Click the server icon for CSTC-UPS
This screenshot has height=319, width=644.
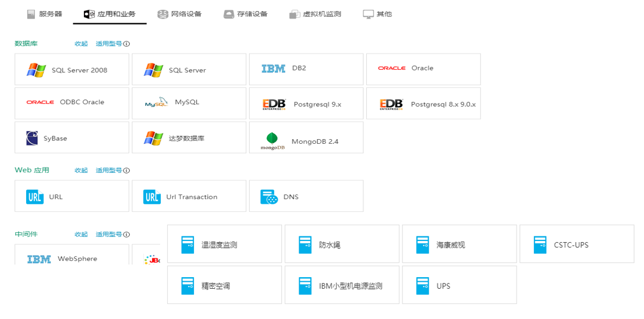pyautogui.click(x=540, y=244)
